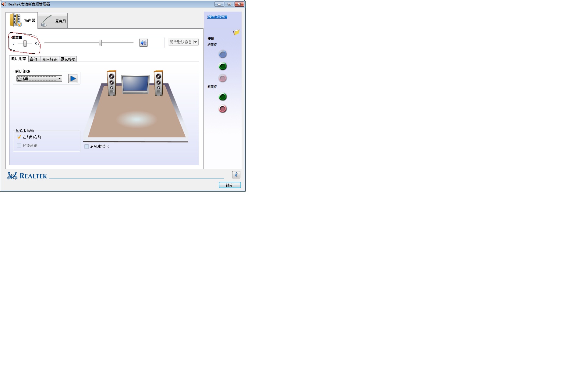Viewport: 588px width, 391px height.
Task: Click the left speaker in room diagram
Action: [x=112, y=83]
